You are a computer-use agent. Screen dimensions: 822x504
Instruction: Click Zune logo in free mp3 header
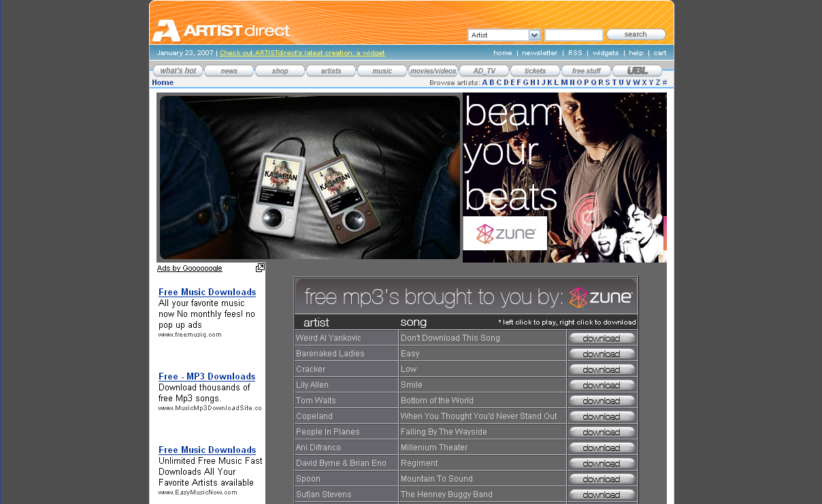(x=601, y=297)
